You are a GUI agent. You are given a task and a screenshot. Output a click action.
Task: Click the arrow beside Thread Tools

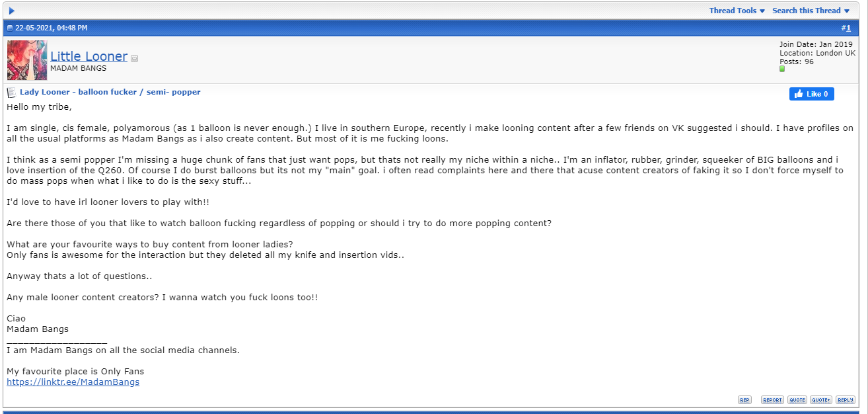[762, 11]
